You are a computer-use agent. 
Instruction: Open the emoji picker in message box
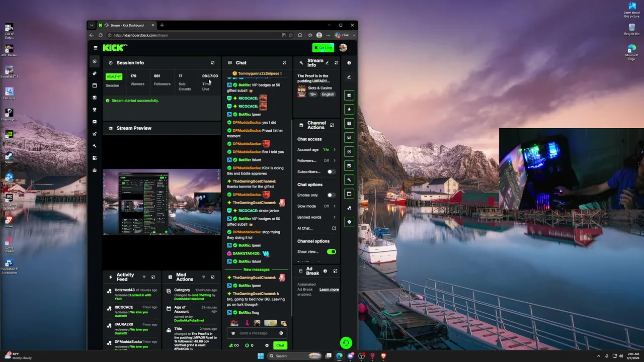tap(281, 333)
